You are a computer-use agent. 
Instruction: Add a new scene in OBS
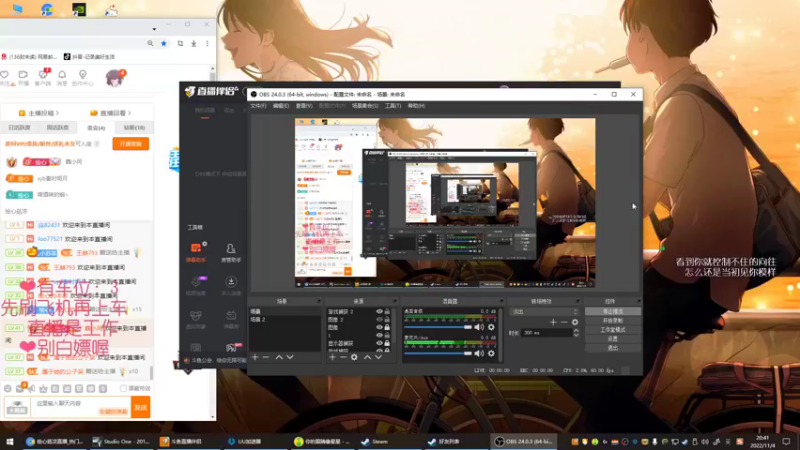pos(255,357)
